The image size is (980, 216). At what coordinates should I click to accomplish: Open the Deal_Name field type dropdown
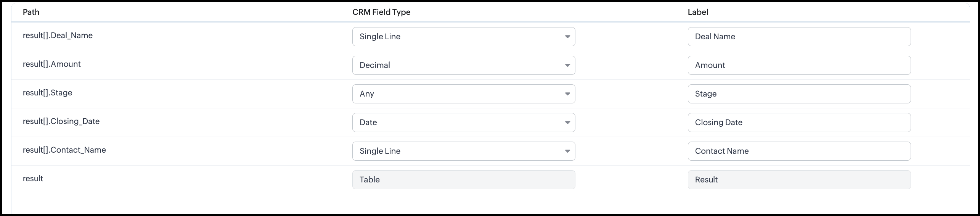(x=463, y=37)
